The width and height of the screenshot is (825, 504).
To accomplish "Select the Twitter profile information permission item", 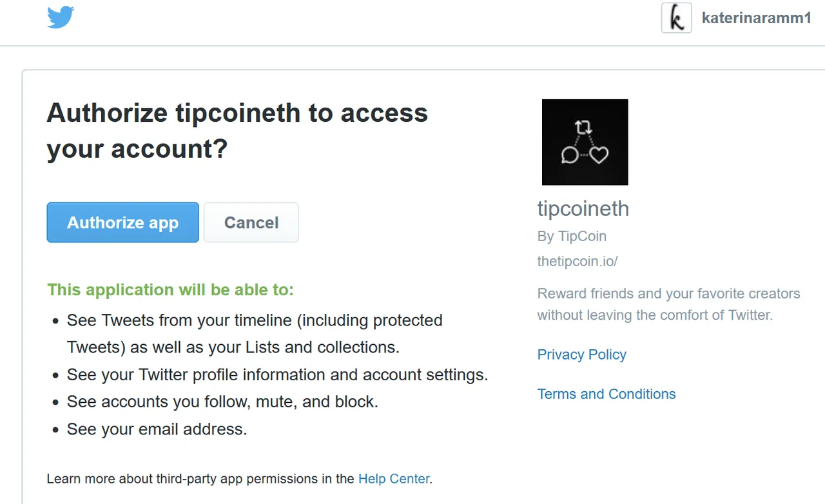I will click(x=277, y=374).
